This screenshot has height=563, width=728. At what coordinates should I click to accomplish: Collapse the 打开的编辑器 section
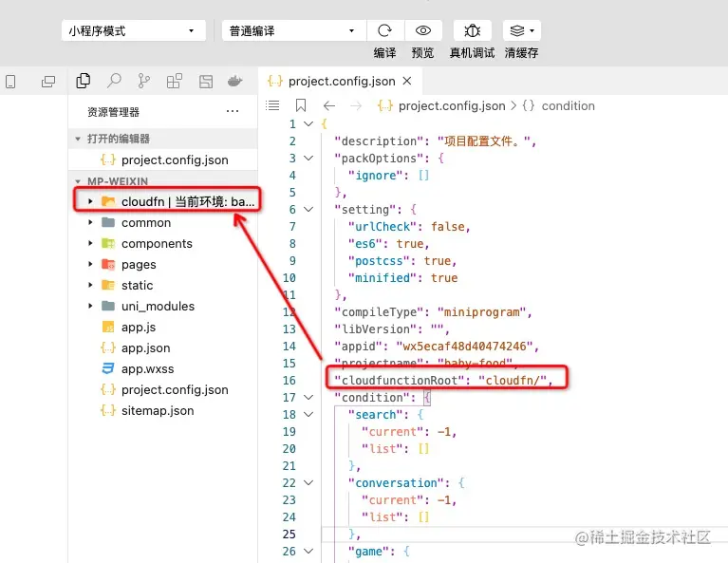[77, 139]
